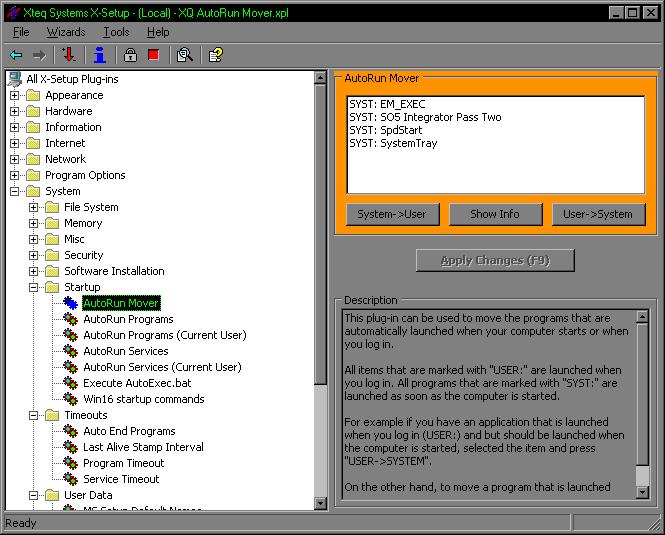665x535 pixels.
Task: Click the gear icon beside AutoRun Programs
Action: pos(70,319)
